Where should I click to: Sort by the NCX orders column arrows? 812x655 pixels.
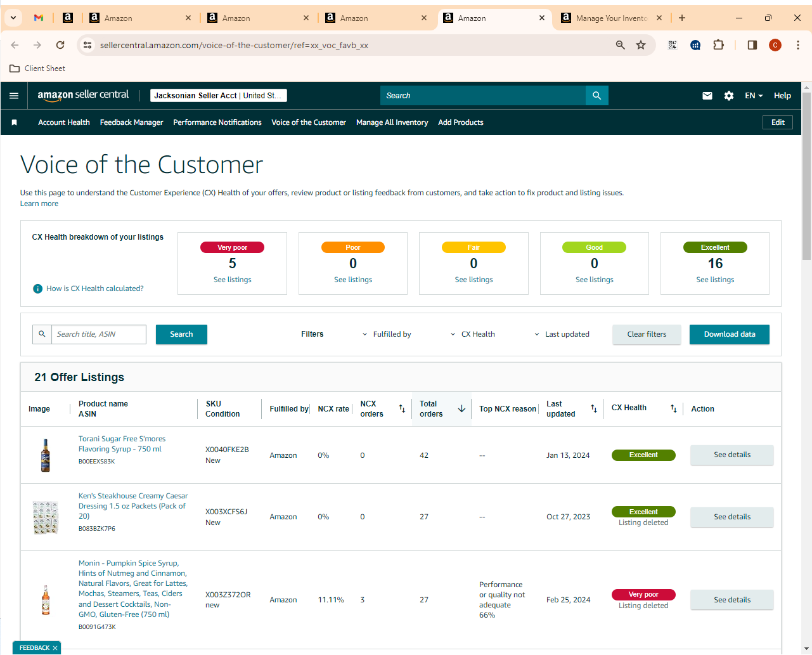[x=402, y=409]
